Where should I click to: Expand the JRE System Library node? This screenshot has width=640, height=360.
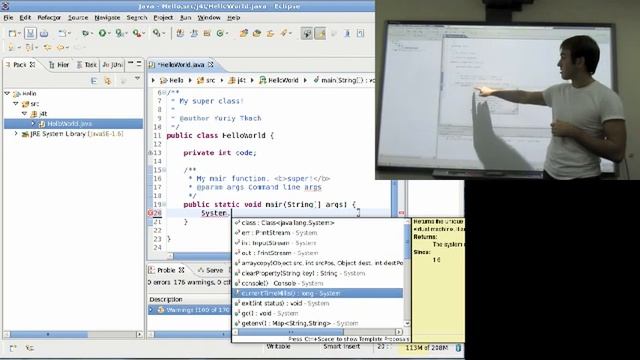pyautogui.click(x=16, y=133)
